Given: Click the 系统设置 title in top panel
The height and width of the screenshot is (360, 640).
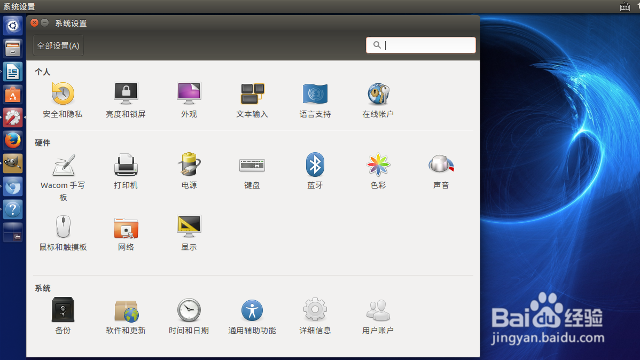Looking at the screenshot, I should click(x=19, y=7).
